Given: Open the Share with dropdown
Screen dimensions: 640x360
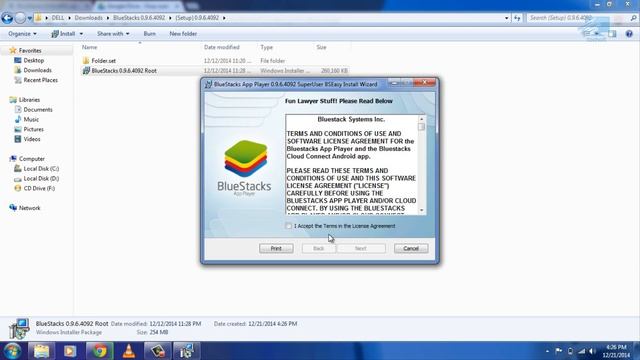Looking at the screenshot, I should [x=113, y=34].
